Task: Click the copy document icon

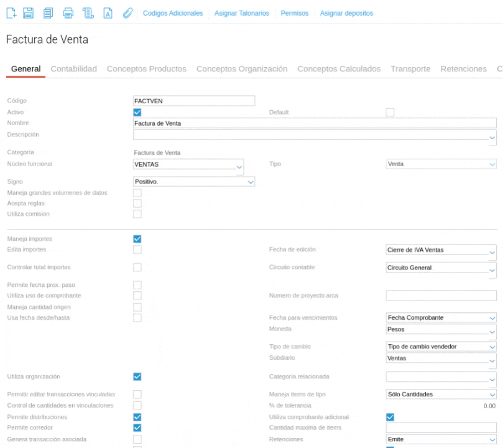Action: [x=48, y=14]
